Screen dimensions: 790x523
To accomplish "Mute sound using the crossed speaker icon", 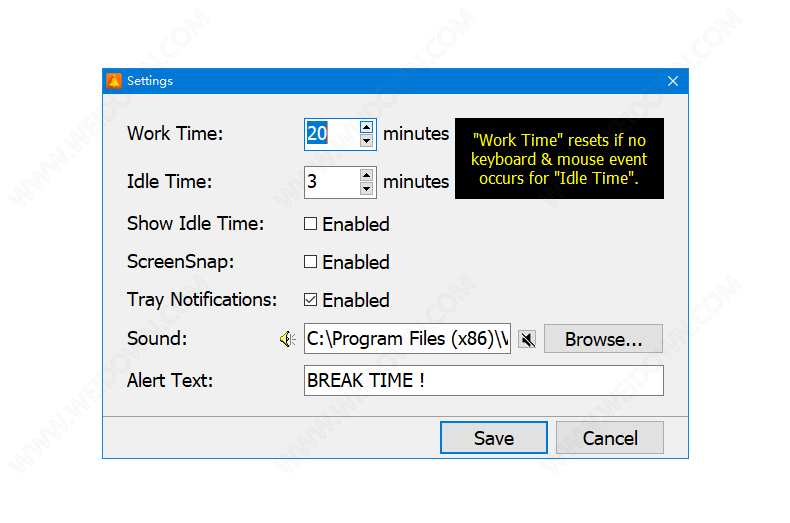I will pos(528,339).
